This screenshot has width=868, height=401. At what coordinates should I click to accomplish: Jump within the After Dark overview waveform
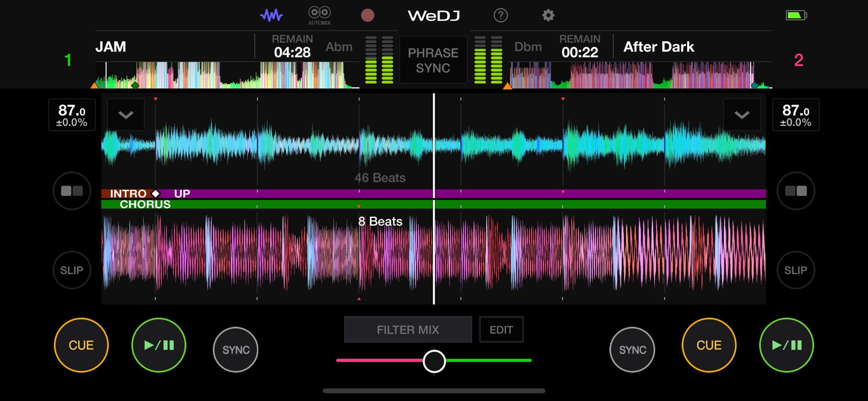point(640,75)
